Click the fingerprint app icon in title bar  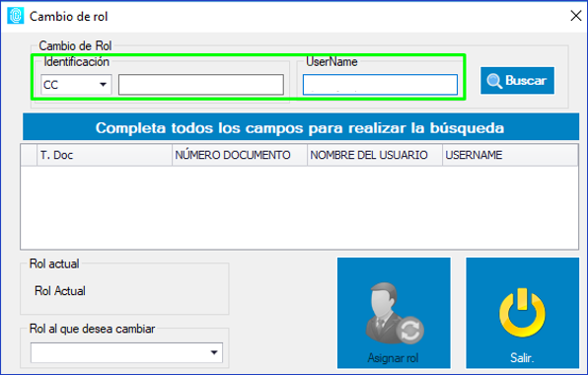[x=16, y=16]
